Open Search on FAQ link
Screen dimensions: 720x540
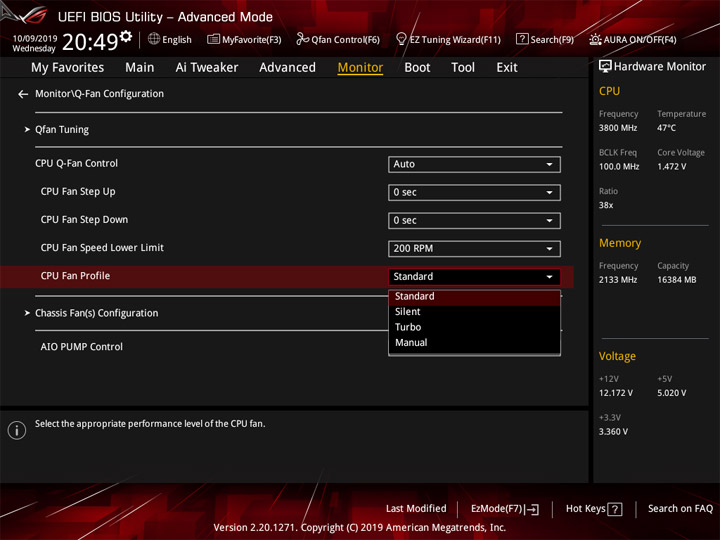680,508
